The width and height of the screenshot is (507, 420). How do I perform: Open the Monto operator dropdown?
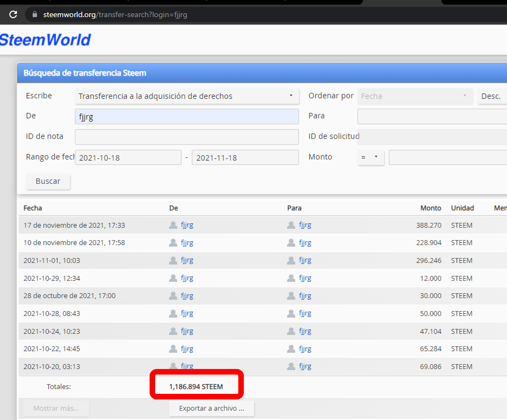point(371,157)
